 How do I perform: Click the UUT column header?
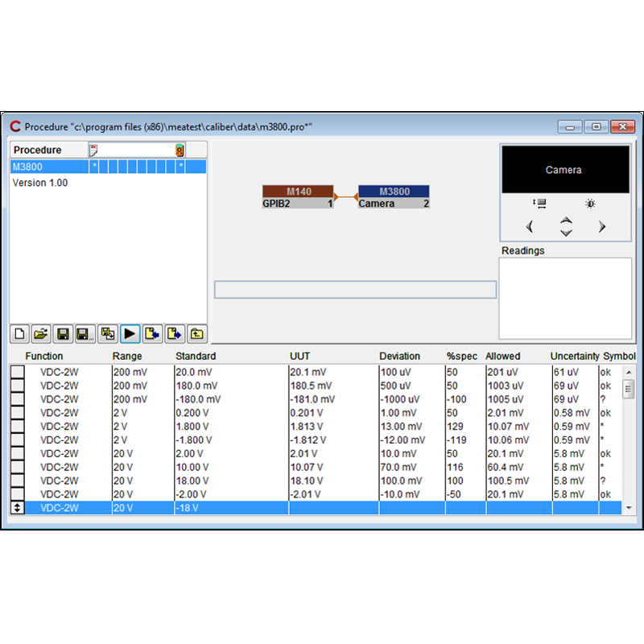299,356
